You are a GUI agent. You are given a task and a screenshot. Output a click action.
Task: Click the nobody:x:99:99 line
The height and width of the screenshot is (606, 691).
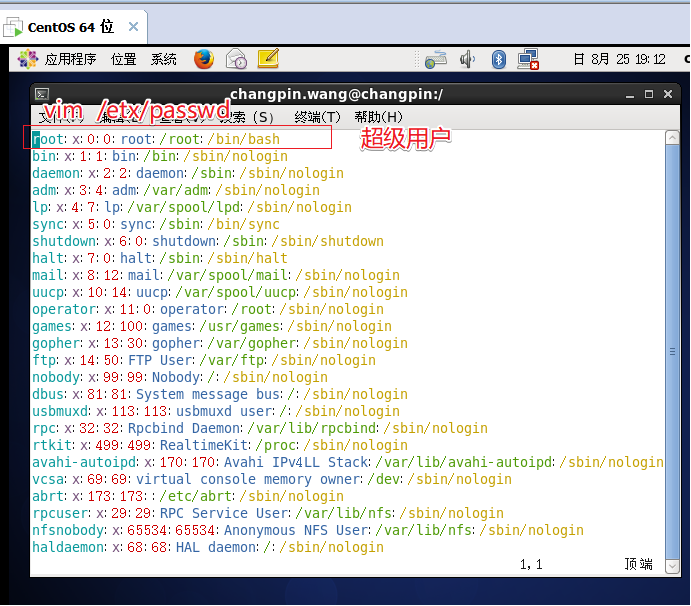pyautogui.click(x=180, y=377)
